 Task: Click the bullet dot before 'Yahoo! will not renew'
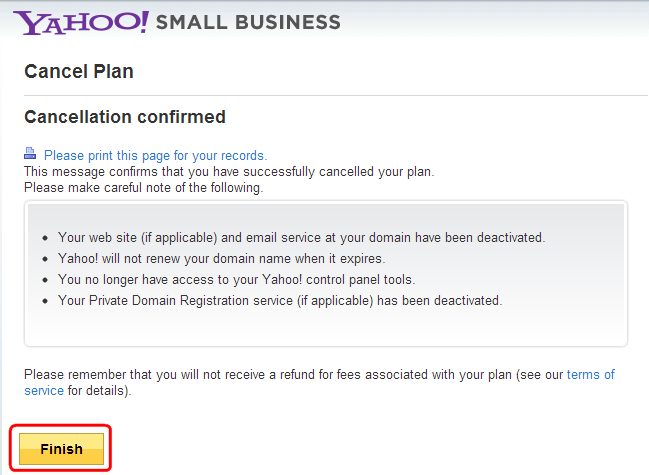point(45,259)
